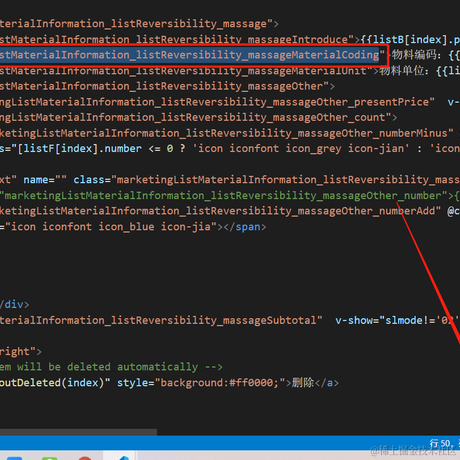Click the '#ff0000' color value
This screenshot has height=460, width=460.
pos(251,383)
